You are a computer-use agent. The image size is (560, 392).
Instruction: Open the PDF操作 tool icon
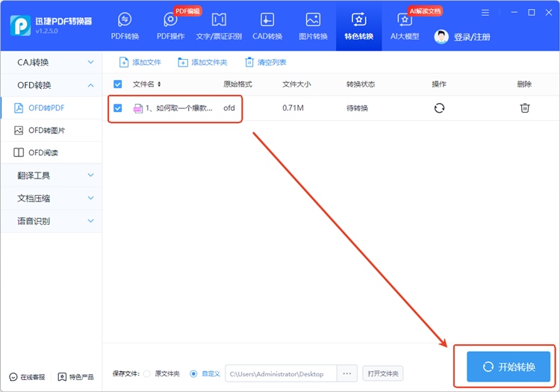pos(170,19)
